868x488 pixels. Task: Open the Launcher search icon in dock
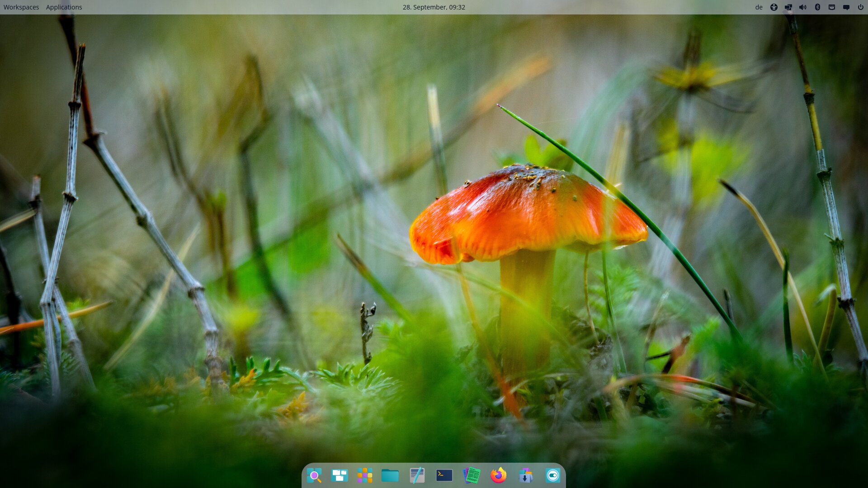[x=314, y=475]
